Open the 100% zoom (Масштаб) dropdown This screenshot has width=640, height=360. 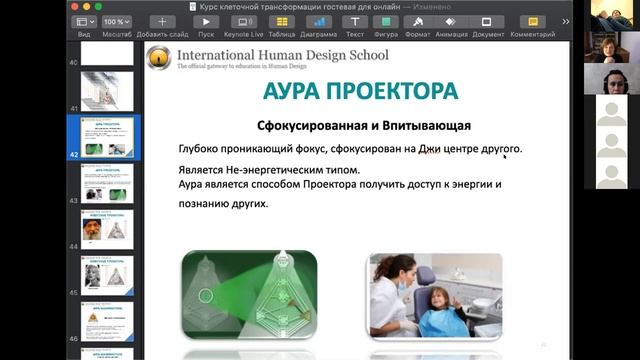pyautogui.click(x=117, y=22)
